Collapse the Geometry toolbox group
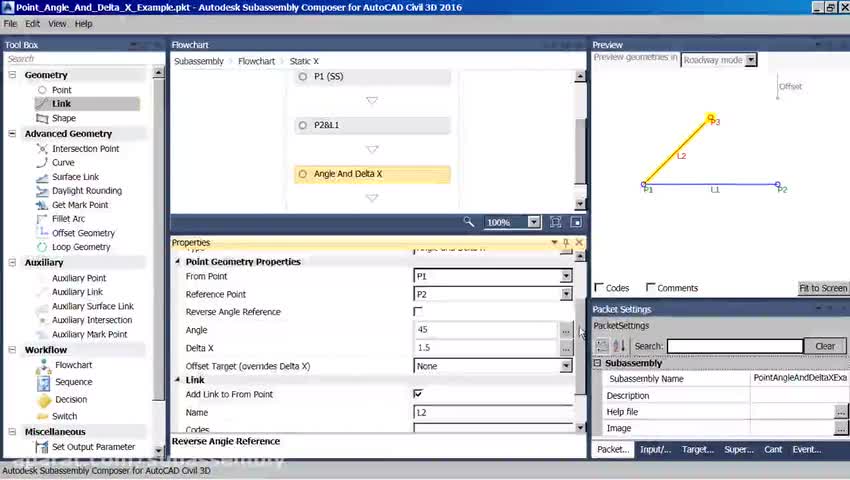Image resolution: width=850 pixels, height=480 pixels. click(x=12, y=75)
